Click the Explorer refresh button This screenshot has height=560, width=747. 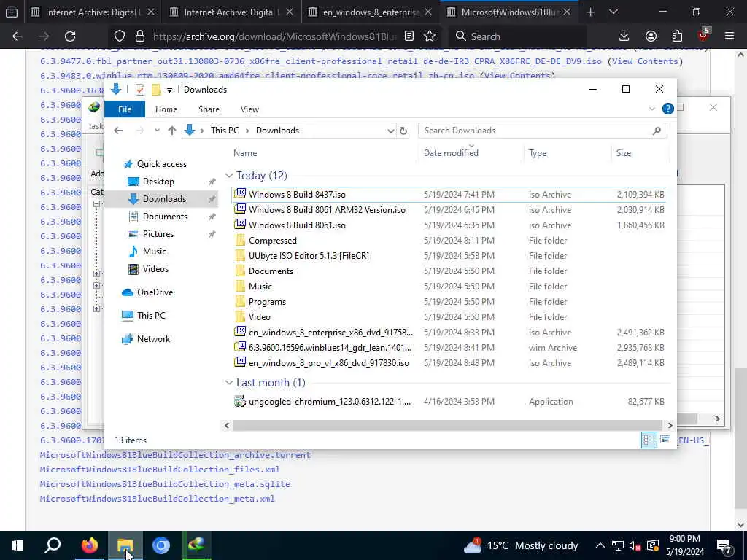(403, 131)
